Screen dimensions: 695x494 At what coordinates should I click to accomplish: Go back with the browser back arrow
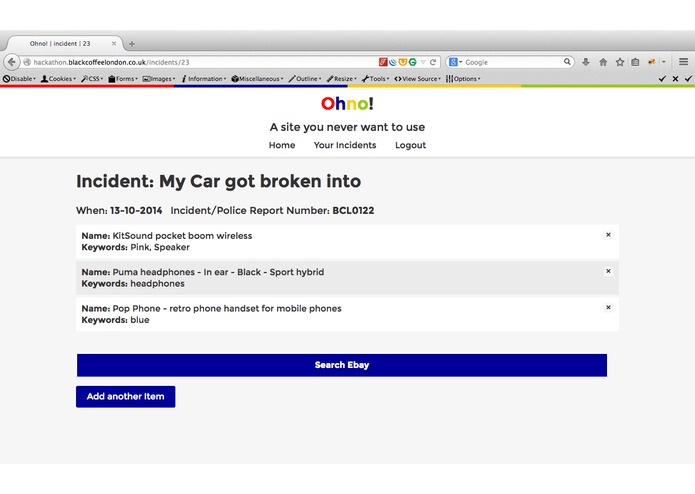click(12, 62)
